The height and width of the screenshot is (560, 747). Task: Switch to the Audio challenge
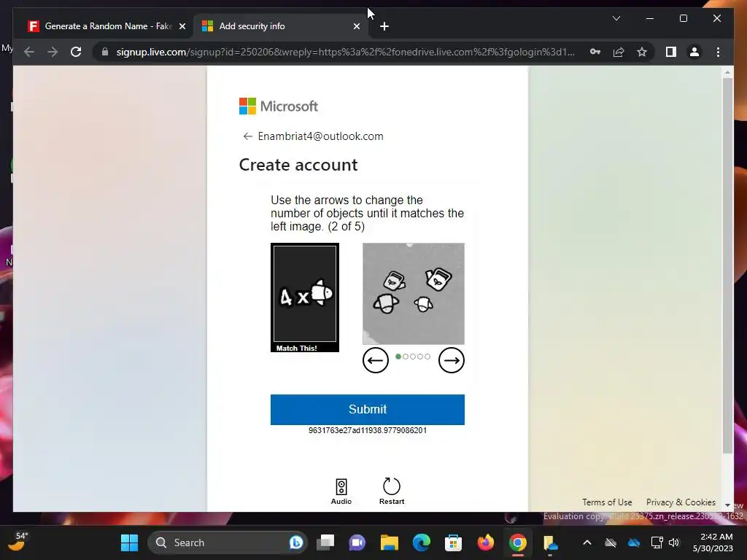(x=341, y=491)
